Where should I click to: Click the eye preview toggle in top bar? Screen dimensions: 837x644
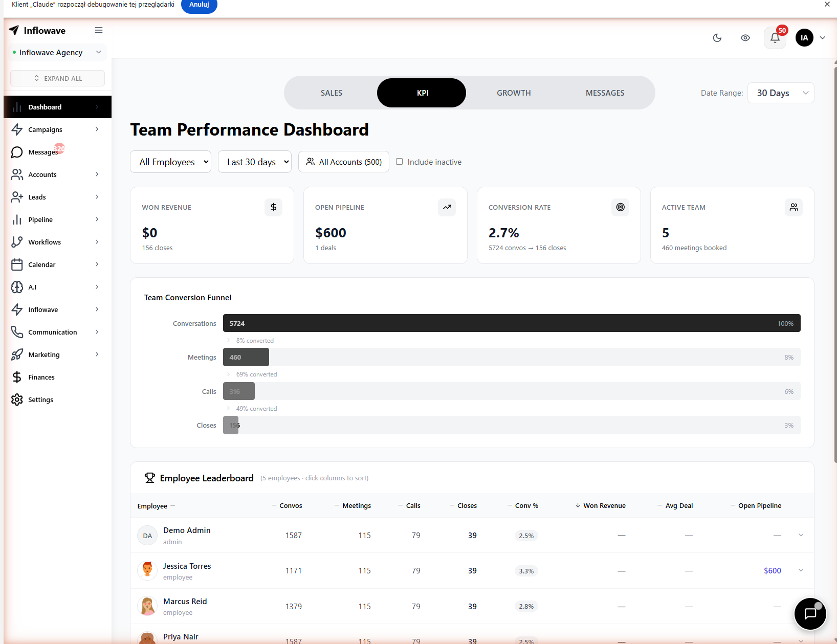(745, 38)
